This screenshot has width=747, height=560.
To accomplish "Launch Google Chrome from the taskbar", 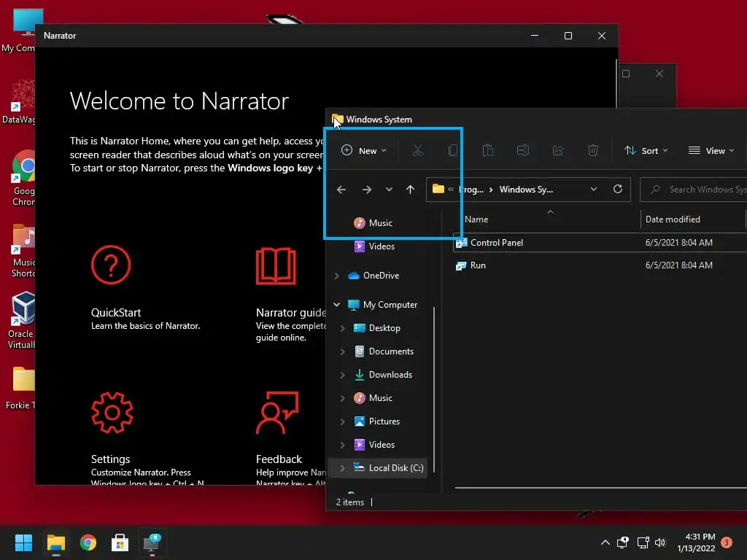I will point(88,542).
